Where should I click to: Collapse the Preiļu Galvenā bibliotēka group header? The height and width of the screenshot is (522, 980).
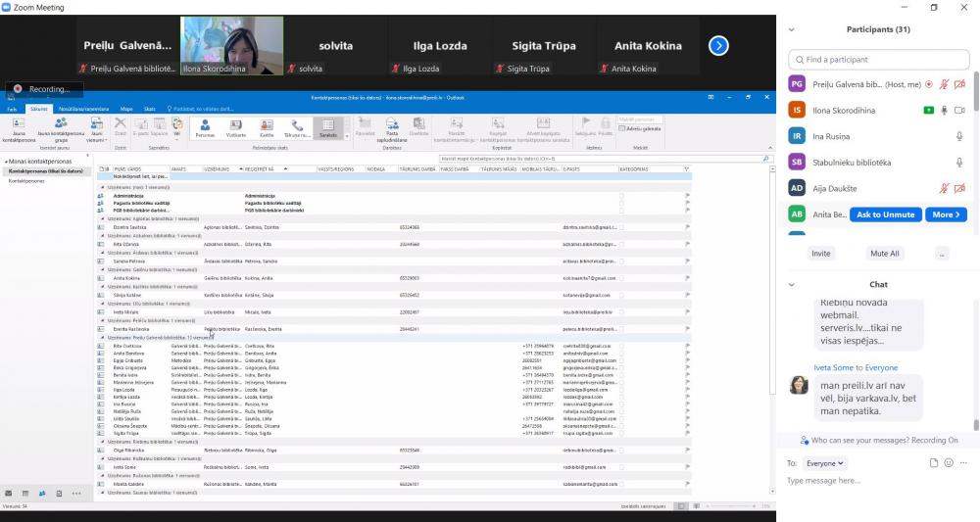[103, 338]
